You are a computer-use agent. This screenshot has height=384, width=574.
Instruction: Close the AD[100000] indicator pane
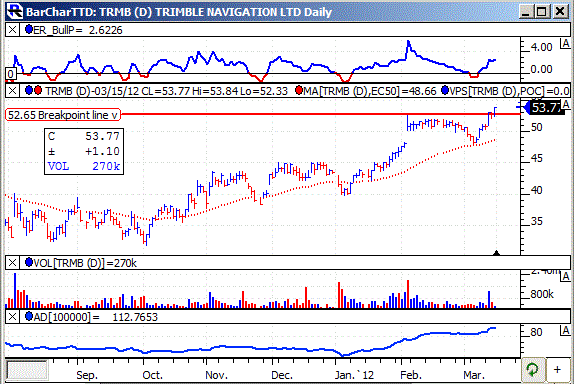12,317
